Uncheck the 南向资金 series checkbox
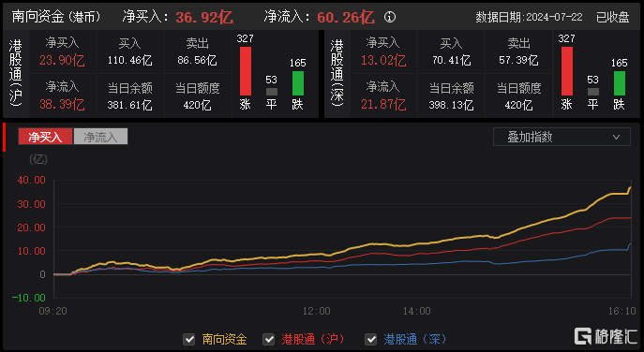The height and width of the screenshot is (352, 644). point(189,339)
